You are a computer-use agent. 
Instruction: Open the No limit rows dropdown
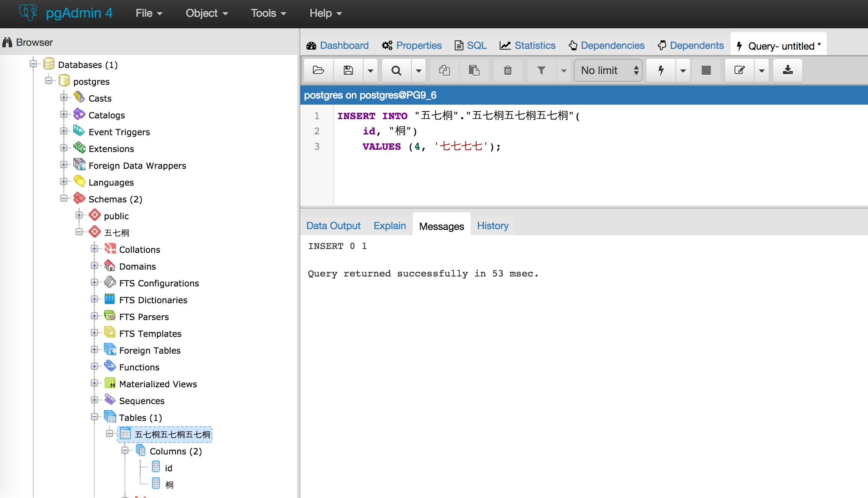(x=608, y=70)
